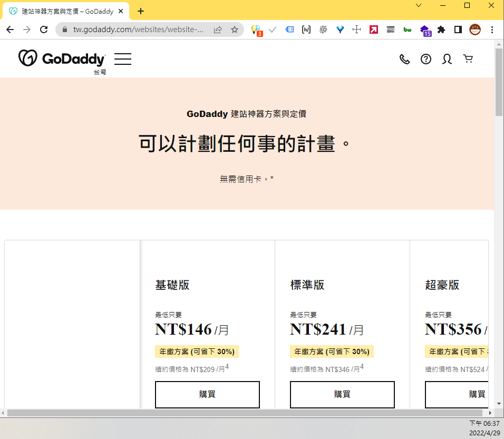
Task: Buy the 超豪版 plan
Action: pyautogui.click(x=457, y=395)
